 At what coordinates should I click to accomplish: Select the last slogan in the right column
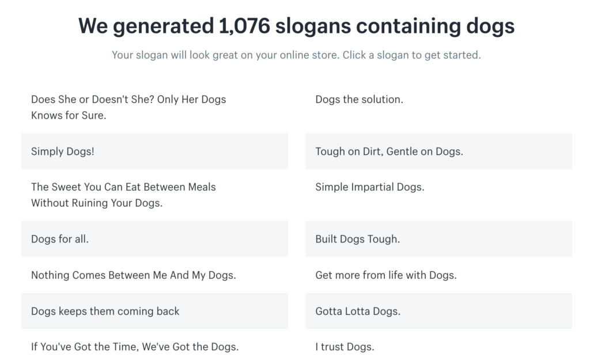tap(345, 347)
